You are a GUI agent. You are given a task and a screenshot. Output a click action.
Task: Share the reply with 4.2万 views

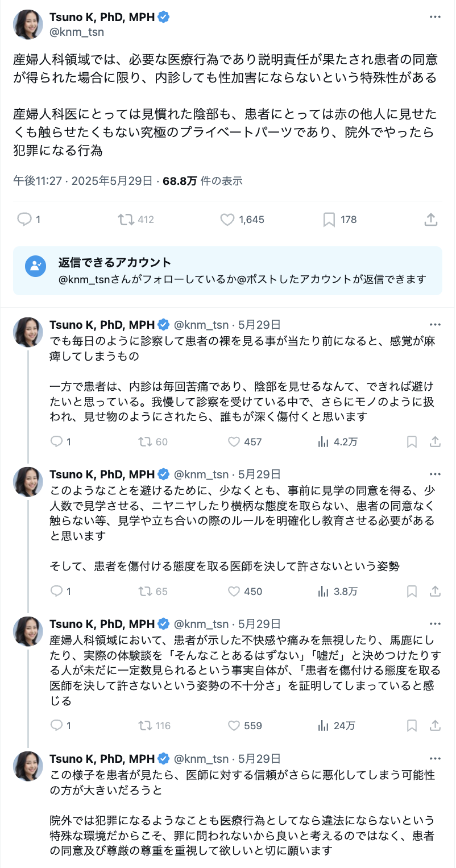(x=435, y=441)
